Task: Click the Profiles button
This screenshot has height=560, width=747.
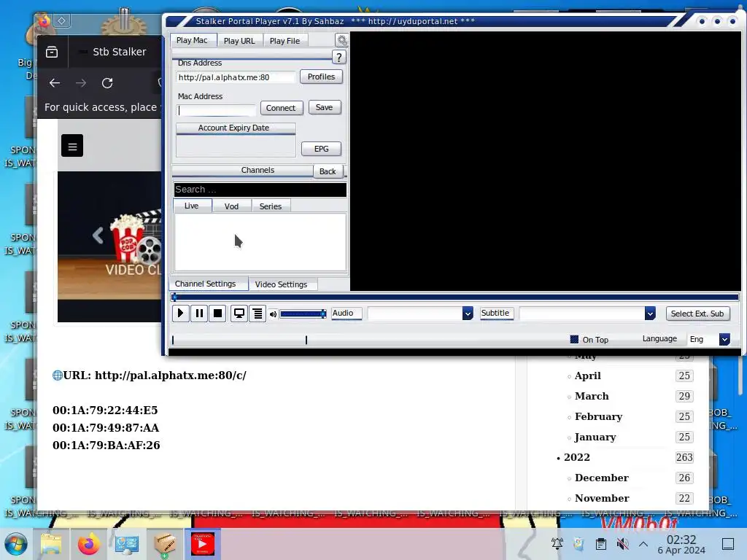Action: pyautogui.click(x=321, y=77)
